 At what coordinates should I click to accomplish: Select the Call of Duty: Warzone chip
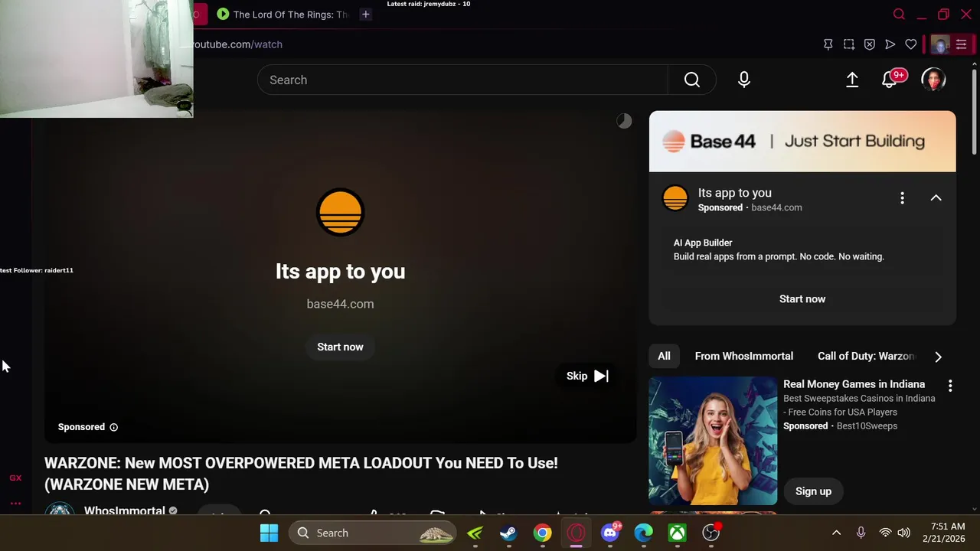tap(866, 356)
